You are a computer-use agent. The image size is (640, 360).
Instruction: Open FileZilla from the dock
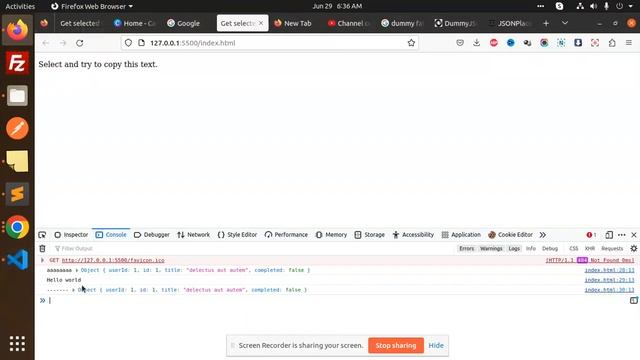tap(17, 63)
